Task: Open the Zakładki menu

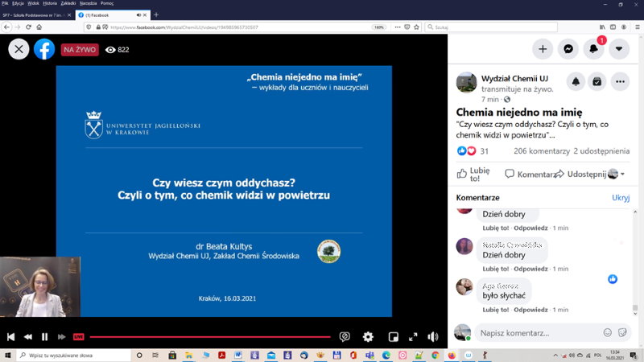Action: (x=68, y=3)
